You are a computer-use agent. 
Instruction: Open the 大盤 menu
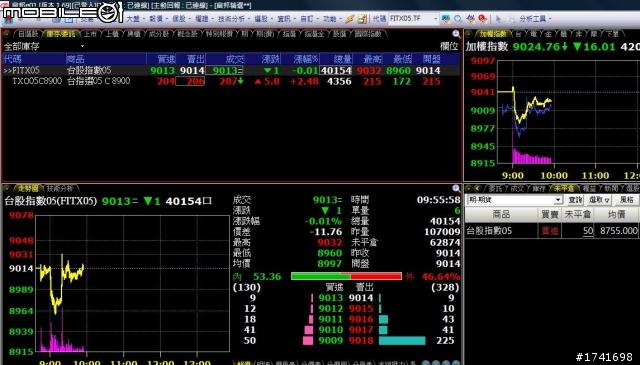coord(135,19)
